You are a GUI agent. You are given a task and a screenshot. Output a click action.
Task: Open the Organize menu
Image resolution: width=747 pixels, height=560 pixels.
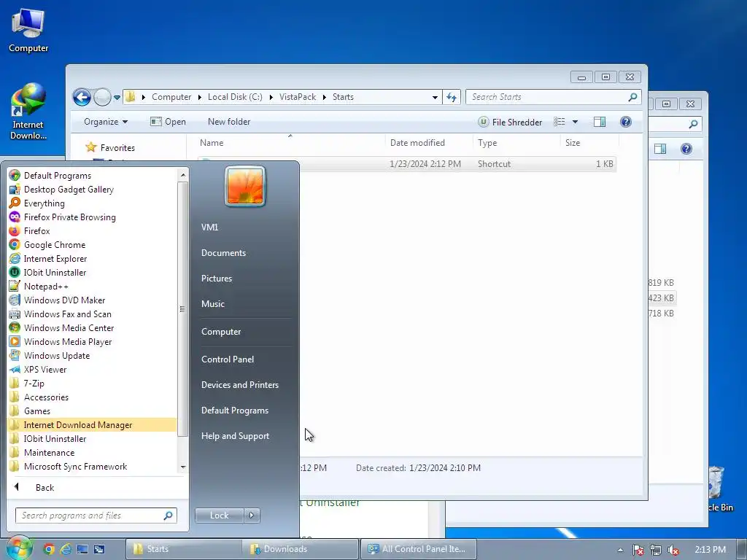click(x=105, y=122)
